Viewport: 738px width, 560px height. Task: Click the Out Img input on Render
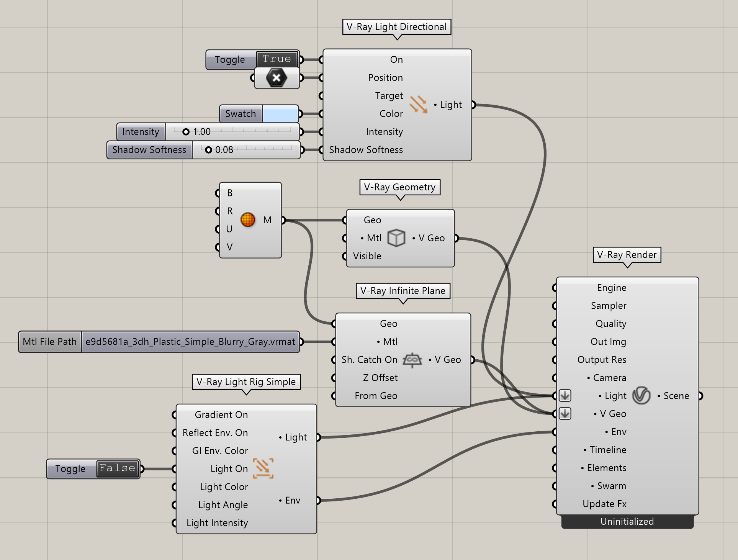[x=608, y=342]
